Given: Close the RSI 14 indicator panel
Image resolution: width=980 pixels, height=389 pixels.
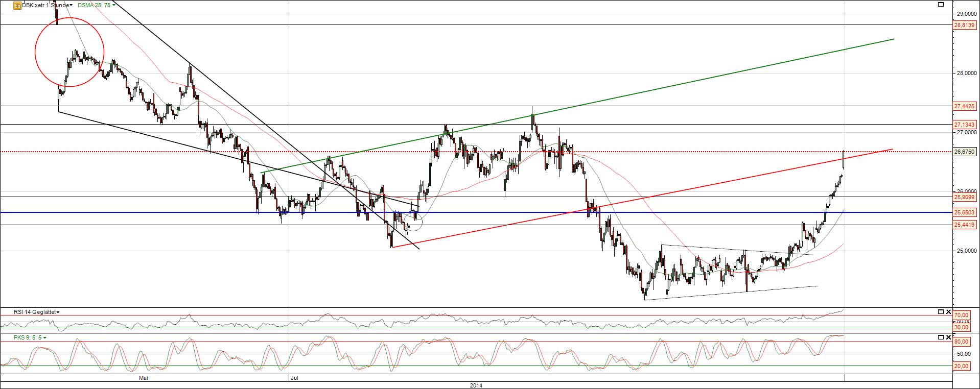Looking at the screenshot, I should point(949,312).
